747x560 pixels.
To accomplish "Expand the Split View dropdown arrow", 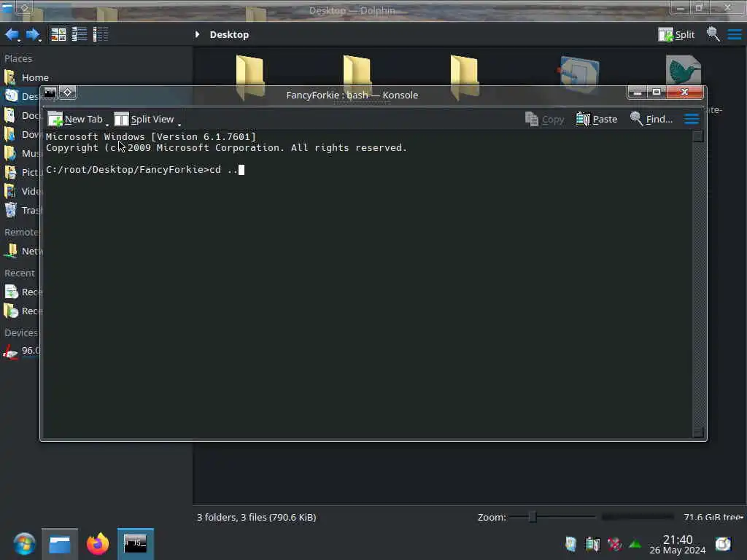I will pyautogui.click(x=179, y=125).
